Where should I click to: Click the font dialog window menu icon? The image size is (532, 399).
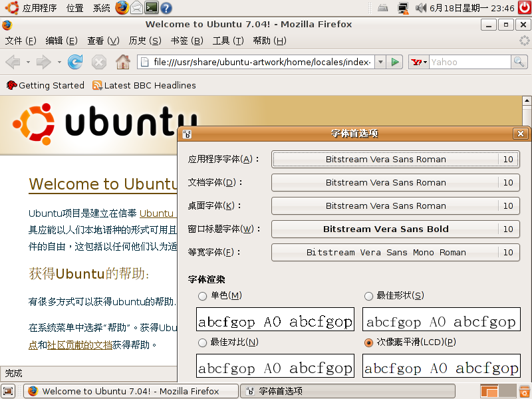[187, 134]
